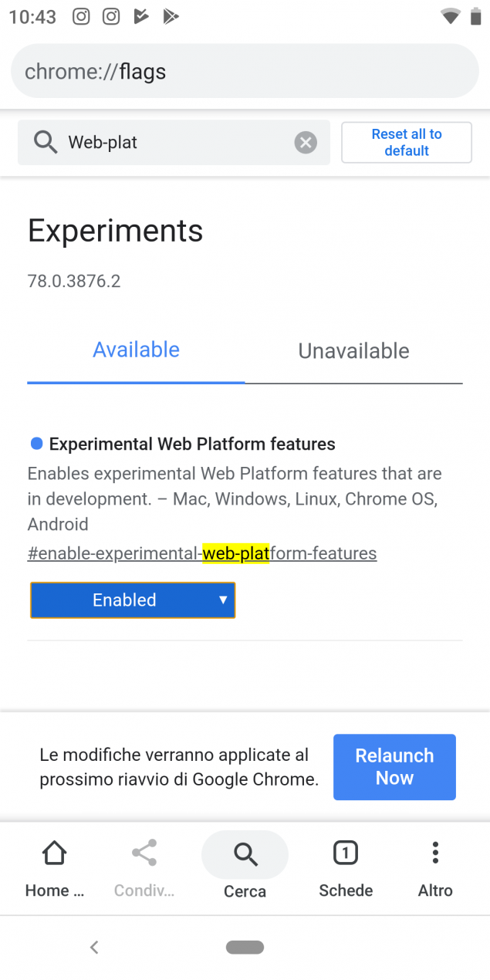Open the #enable-experimental-web-platform-features link
The image size is (490, 980).
202,553
